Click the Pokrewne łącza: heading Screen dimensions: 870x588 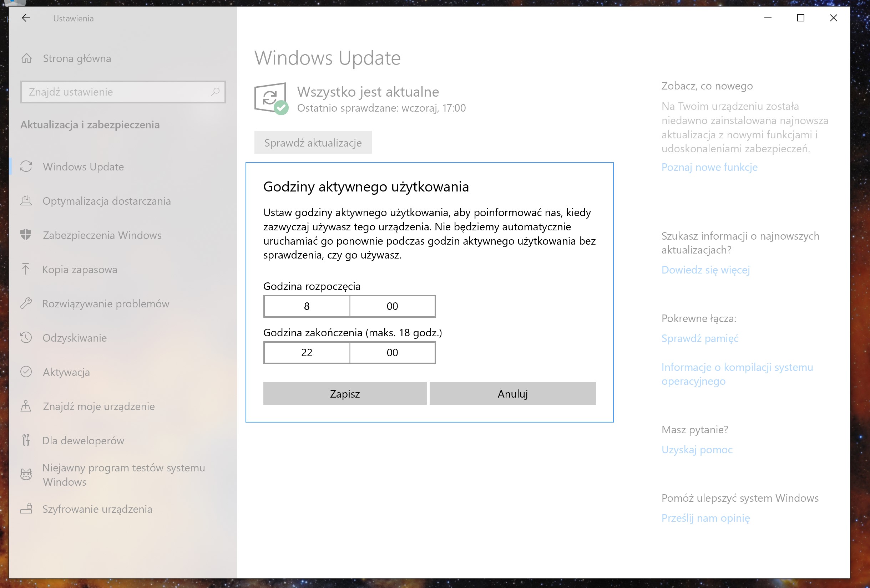point(699,318)
